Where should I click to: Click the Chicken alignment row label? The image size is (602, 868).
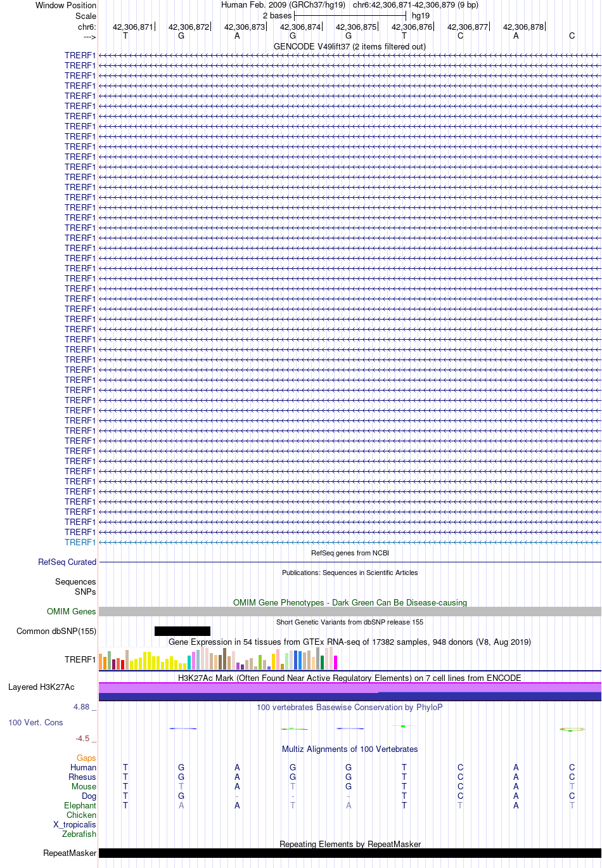point(81,815)
